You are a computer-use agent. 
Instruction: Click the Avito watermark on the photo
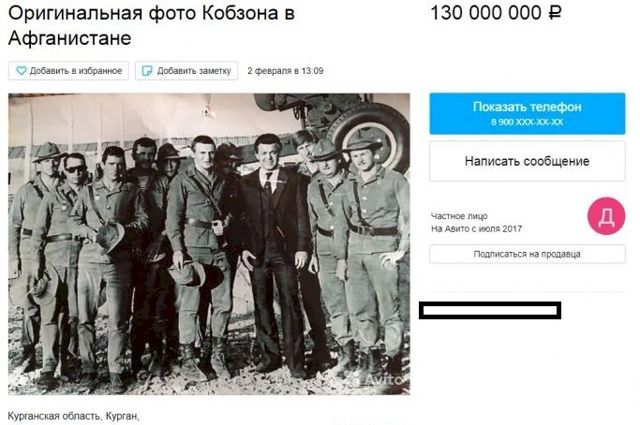(380, 380)
